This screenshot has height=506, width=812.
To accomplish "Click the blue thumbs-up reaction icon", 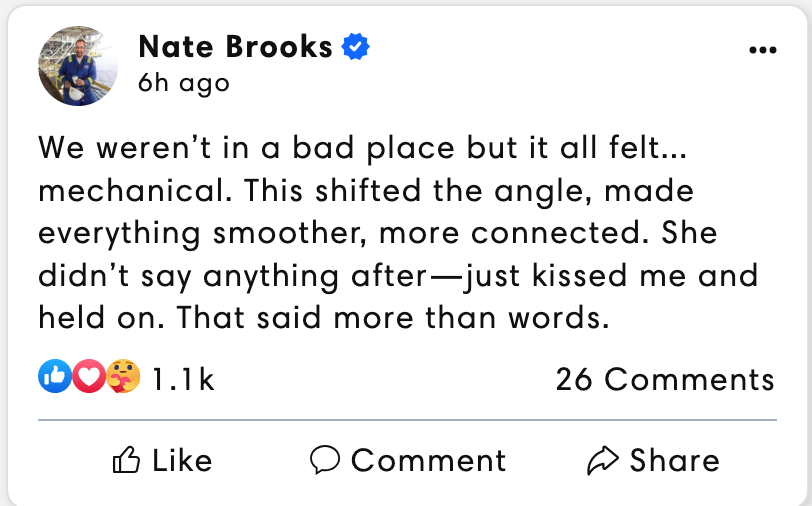I will point(53,378).
